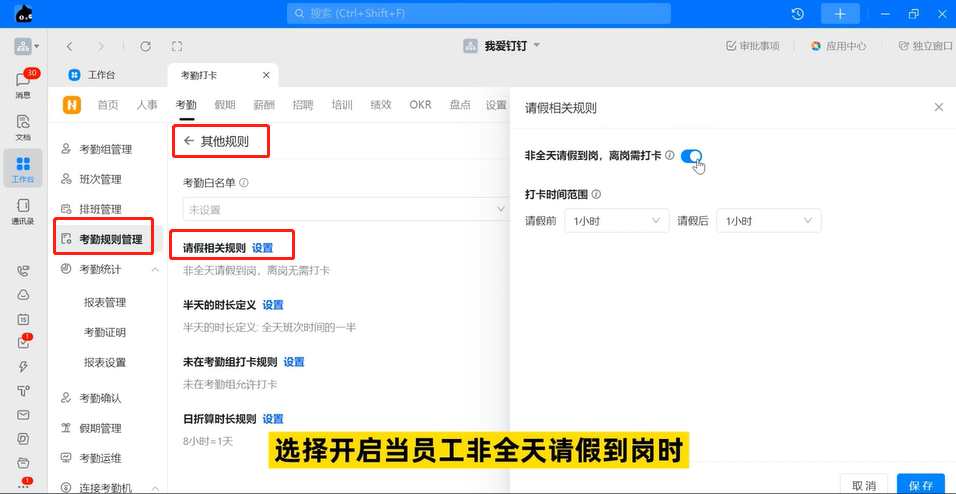Select the 绩效 menu tab

pos(381,105)
